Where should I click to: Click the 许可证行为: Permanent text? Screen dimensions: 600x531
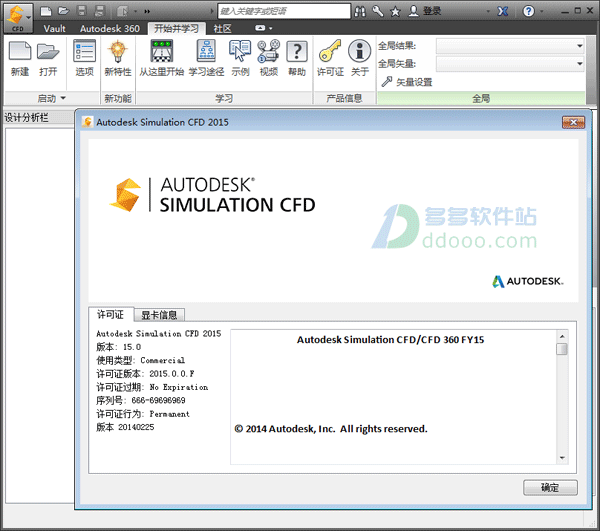point(143,414)
